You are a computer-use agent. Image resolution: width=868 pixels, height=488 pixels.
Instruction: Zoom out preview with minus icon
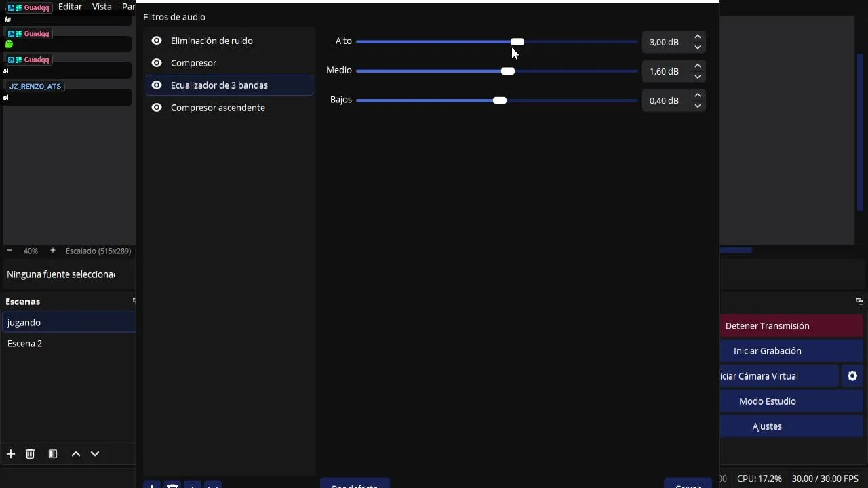(x=9, y=251)
